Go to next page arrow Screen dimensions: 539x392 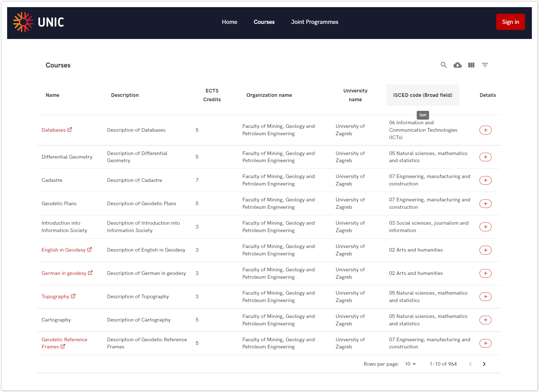click(484, 364)
